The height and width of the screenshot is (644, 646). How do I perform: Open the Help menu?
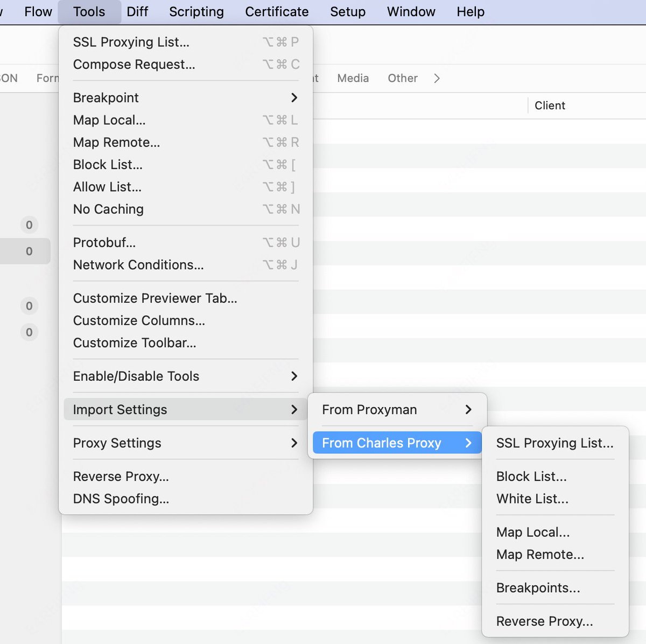click(471, 12)
